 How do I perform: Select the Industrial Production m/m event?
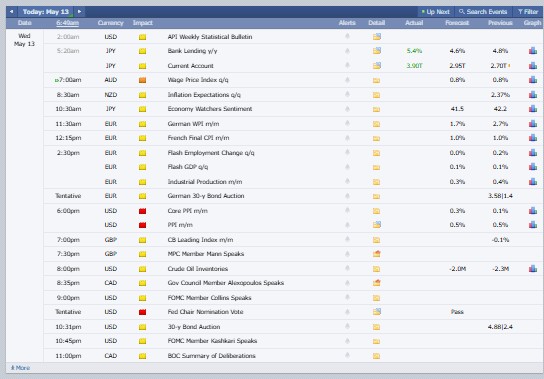pos(205,182)
